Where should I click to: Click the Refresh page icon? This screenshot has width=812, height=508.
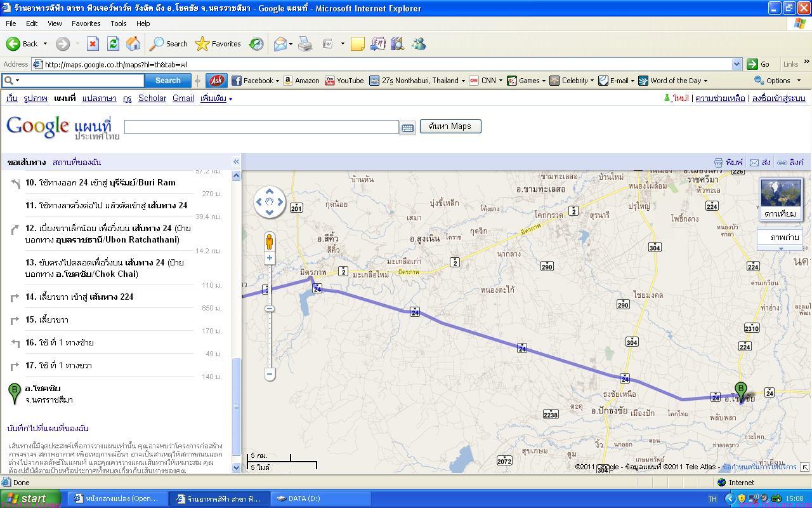click(x=113, y=44)
